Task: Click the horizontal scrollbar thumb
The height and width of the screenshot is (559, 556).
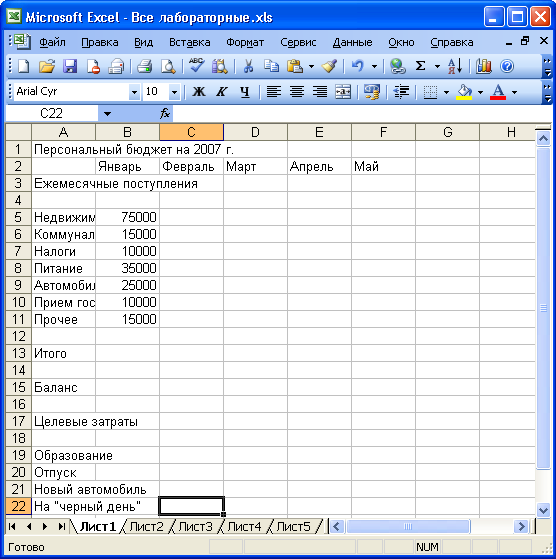Action: [408, 527]
